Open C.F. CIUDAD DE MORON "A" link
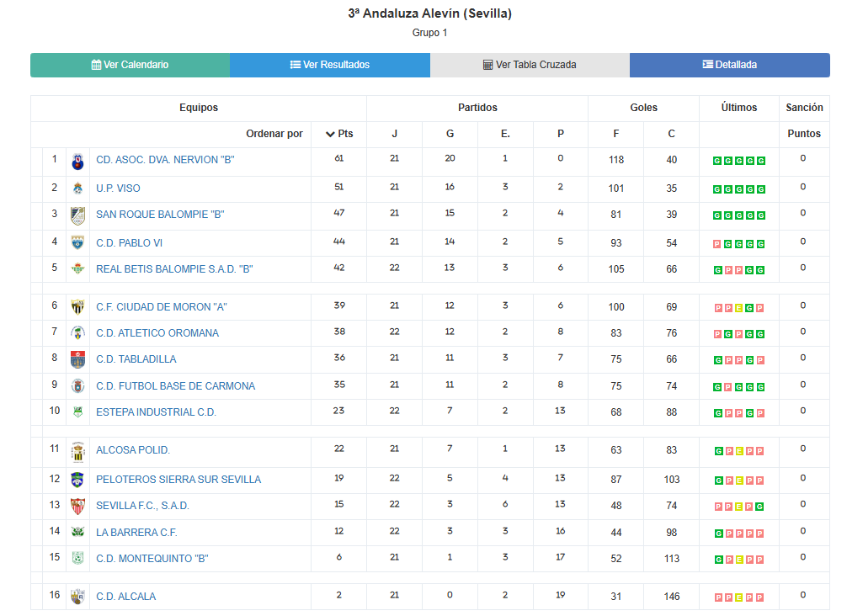Viewport: 847px width, 616px height. [x=162, y=306]
